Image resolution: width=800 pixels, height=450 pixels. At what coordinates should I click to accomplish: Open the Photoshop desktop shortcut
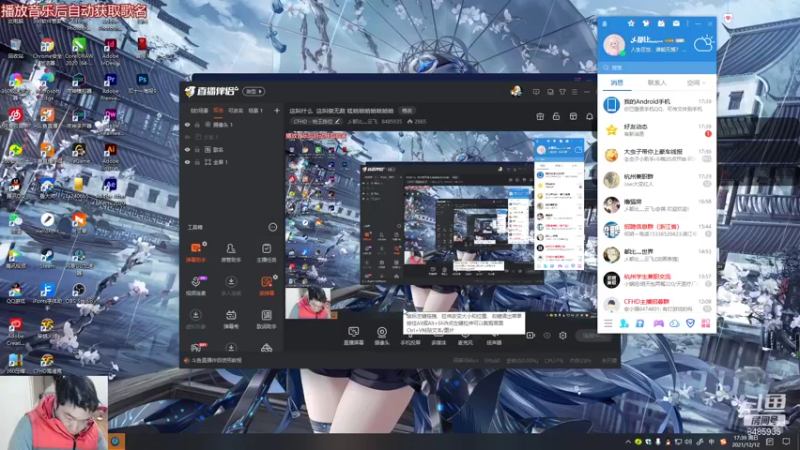point(142,83)
